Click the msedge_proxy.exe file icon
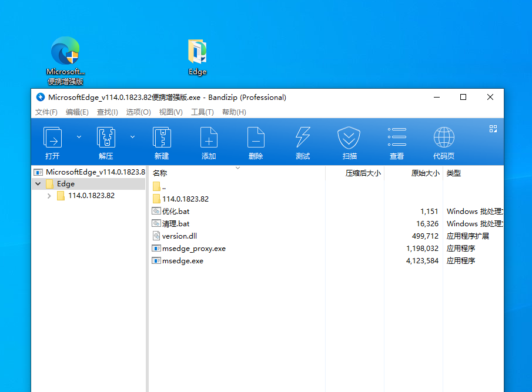The width and height of the screenshot is (532, 392). [x=156, y=248]
